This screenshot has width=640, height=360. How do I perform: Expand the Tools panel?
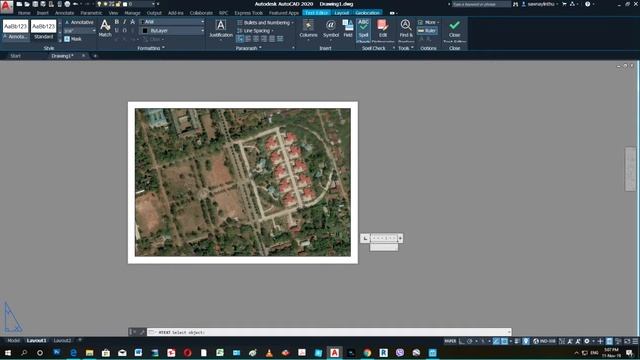coord(406,48)
